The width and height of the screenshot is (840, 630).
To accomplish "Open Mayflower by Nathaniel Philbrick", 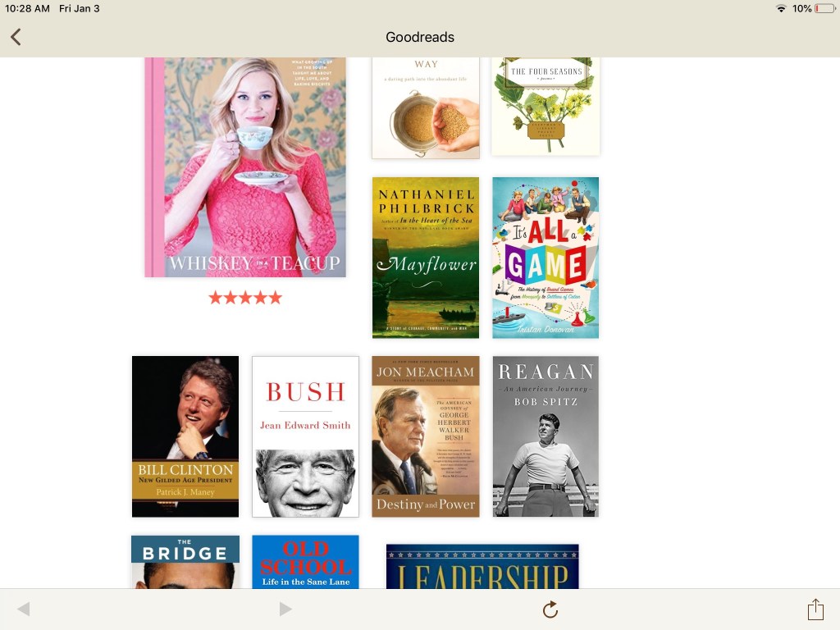I will (x=426, y=258).
